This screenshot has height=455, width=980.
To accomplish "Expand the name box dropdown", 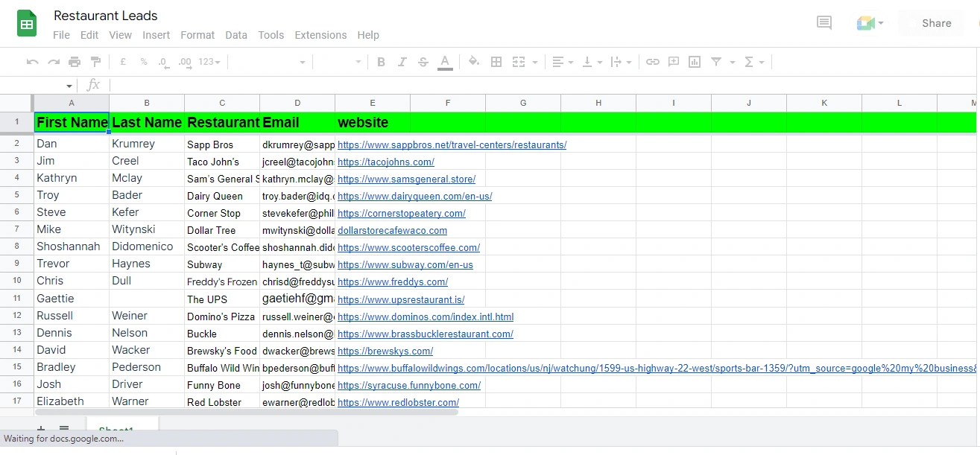I will point(69,86).
